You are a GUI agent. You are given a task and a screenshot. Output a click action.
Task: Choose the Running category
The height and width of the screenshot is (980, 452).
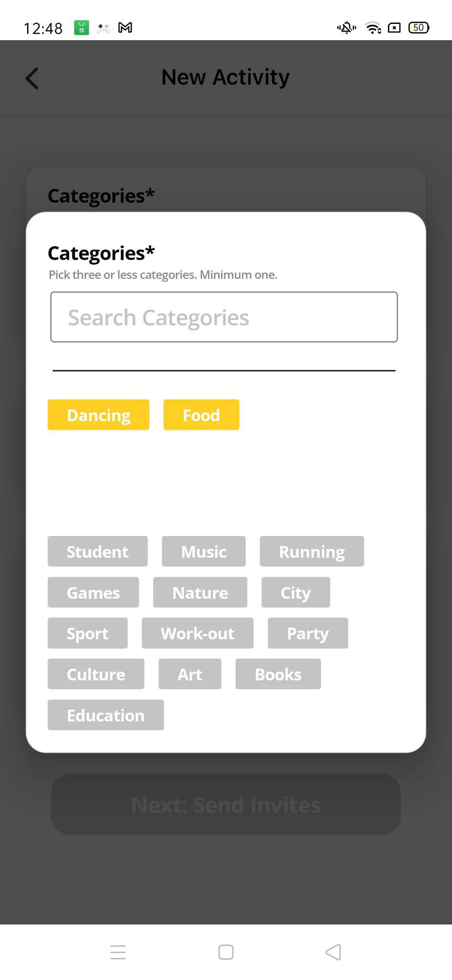(312, 551)
